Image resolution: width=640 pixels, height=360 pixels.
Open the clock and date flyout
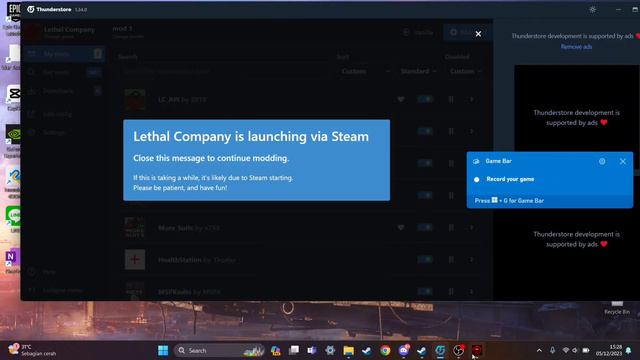609,350
